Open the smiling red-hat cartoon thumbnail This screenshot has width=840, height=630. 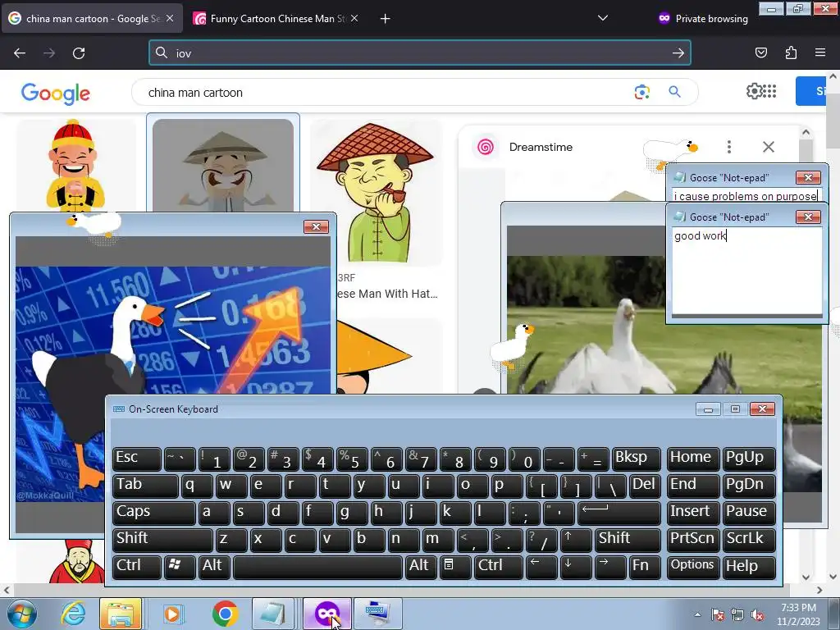[75, 166]
